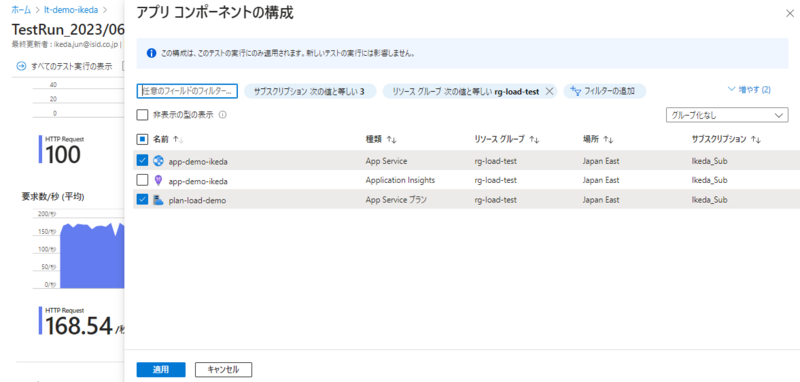Click Ikeda_Sub in the plan-load-demo row
Screen dimensions: 800x382
pyautogui.click(x=709, y=200)
